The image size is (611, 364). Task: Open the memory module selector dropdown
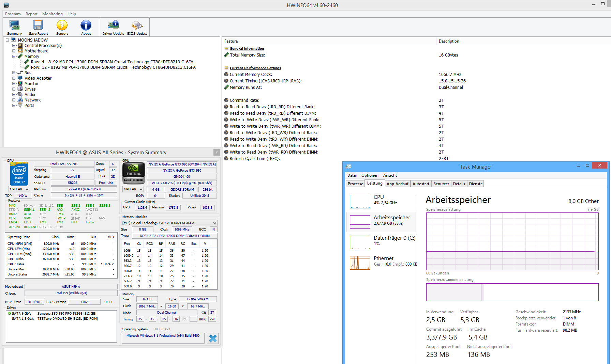[169, 223]
